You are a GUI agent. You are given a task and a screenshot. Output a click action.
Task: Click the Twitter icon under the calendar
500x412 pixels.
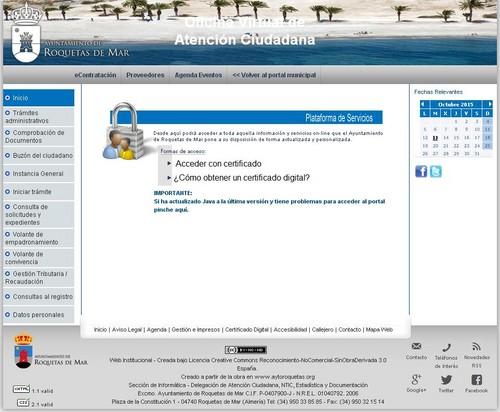(x=436, y=171)
